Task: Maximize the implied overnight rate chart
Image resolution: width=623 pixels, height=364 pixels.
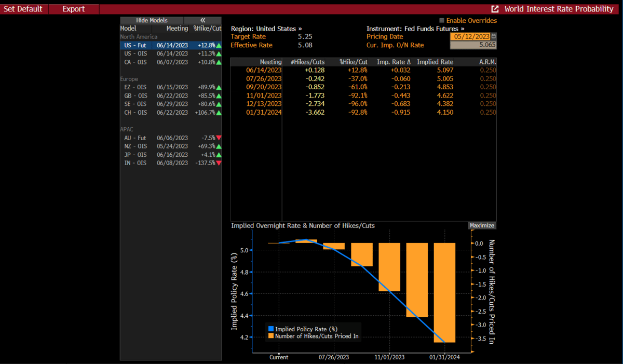Action: [x=482, y=226]
